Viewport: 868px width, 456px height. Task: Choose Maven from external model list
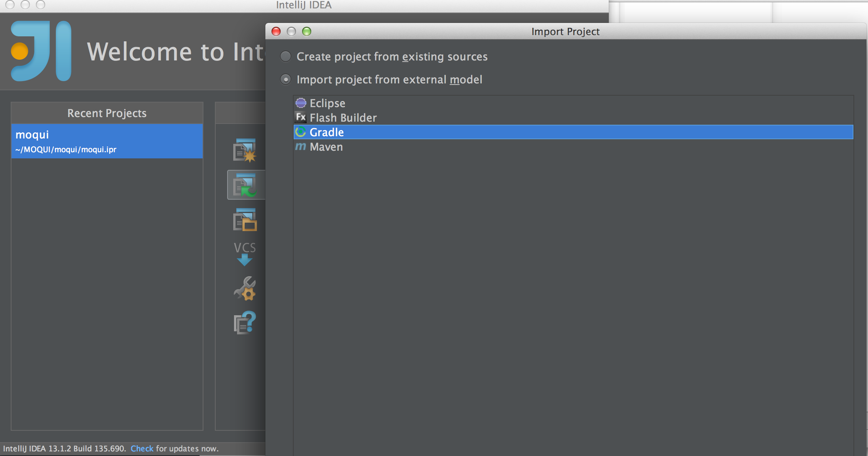pyautogui.click(x=573, y=147)
